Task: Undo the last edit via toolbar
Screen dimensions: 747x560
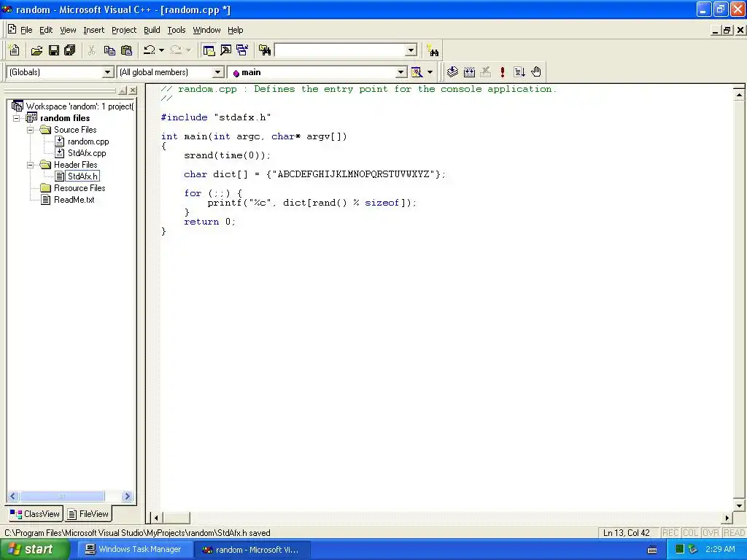Action: coord(150,50)
